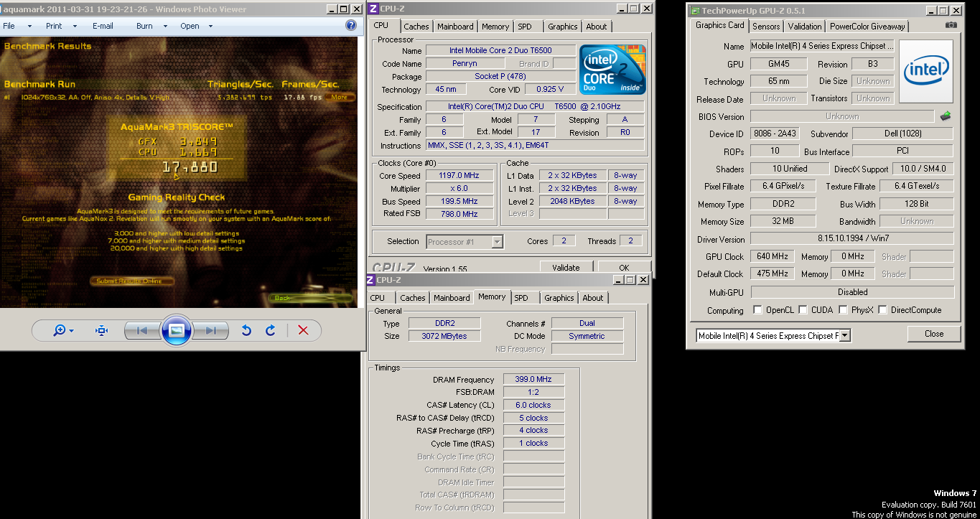
Task: Switch to Mainboard tab in upper CPU-Z
Action: click(x=455, y=27)
